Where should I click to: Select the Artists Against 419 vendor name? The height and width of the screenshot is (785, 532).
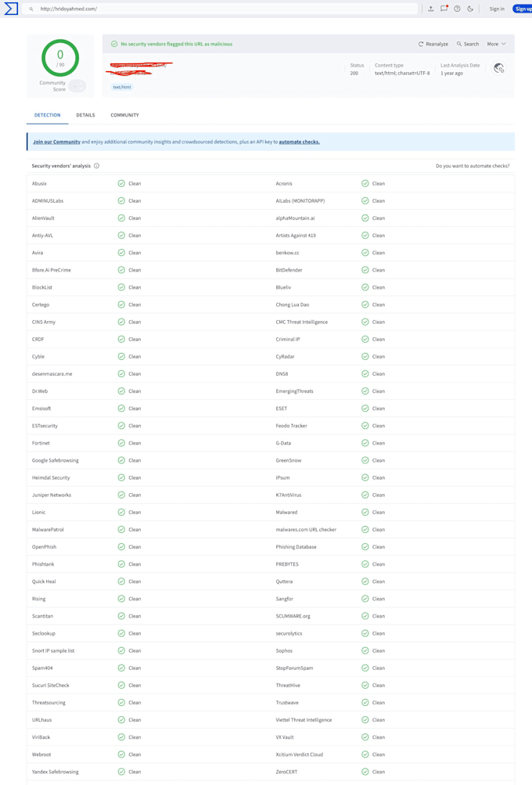click(x=296, y=236)
